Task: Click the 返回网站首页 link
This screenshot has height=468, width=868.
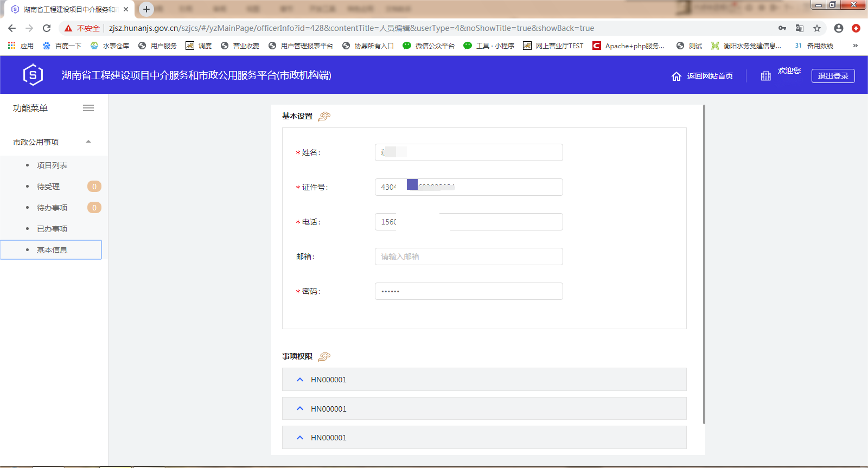Action: coord(710,76)
